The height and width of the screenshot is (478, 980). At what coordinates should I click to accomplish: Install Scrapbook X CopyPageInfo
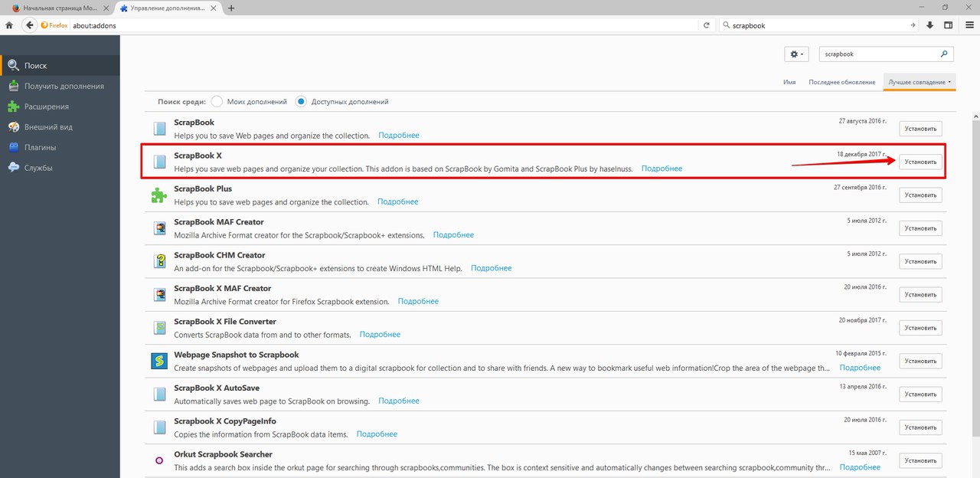[x=920, y=427]
